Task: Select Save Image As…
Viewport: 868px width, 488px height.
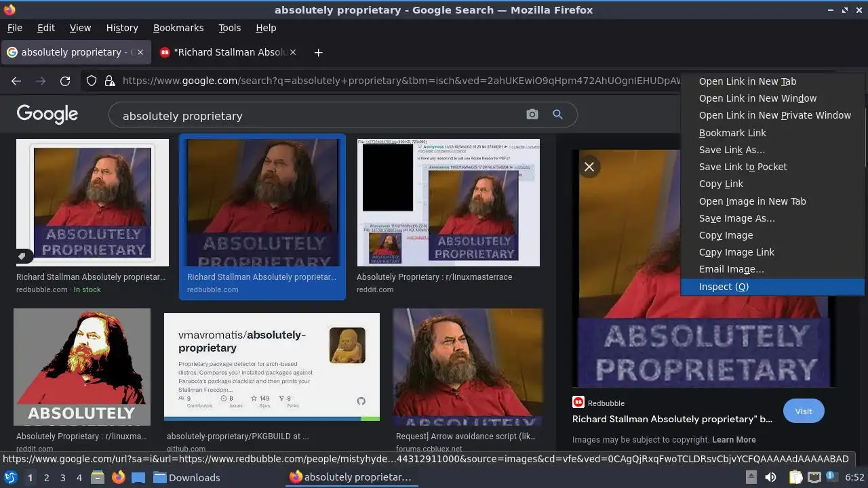Action: [x=772, y=218]
